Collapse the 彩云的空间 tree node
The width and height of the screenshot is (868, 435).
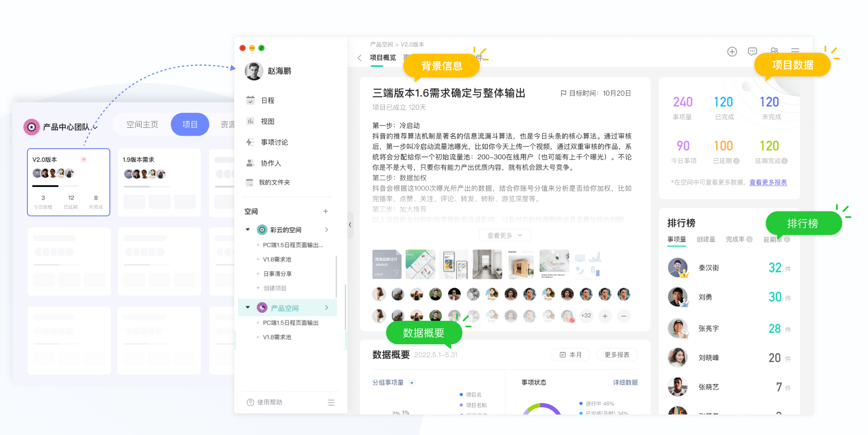pyautogui.click(x=248, y=230)
